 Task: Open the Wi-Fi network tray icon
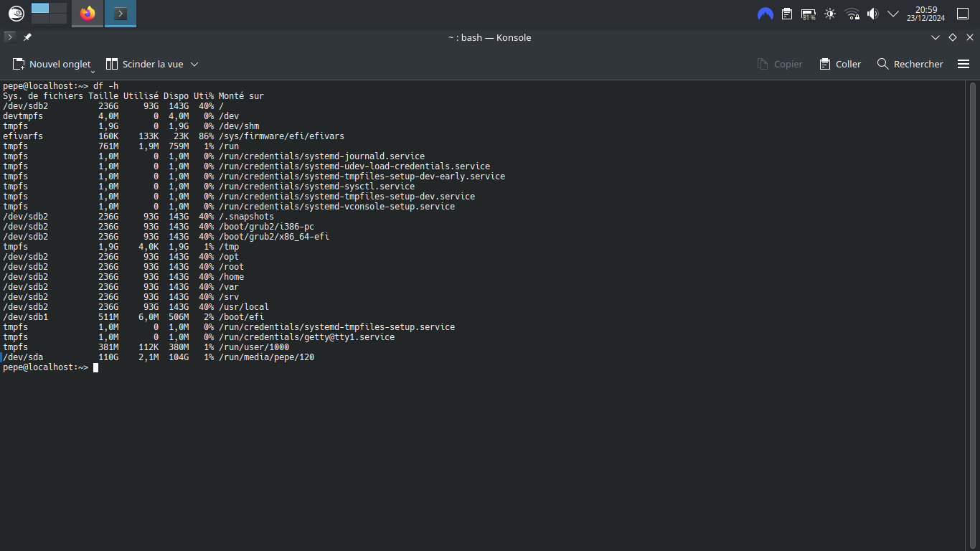tap(852, 14)
